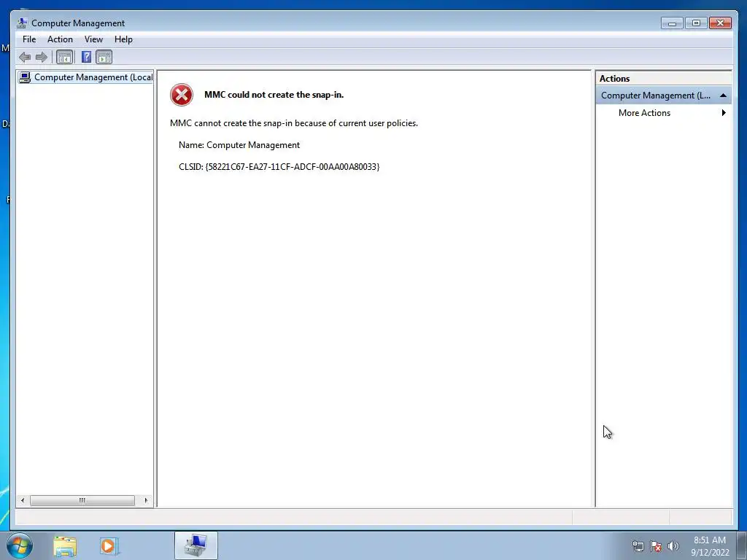Click Computer Management title bar icon
Image resolution: width=747 pixels, height=560 pixels.
click(22, 23)
